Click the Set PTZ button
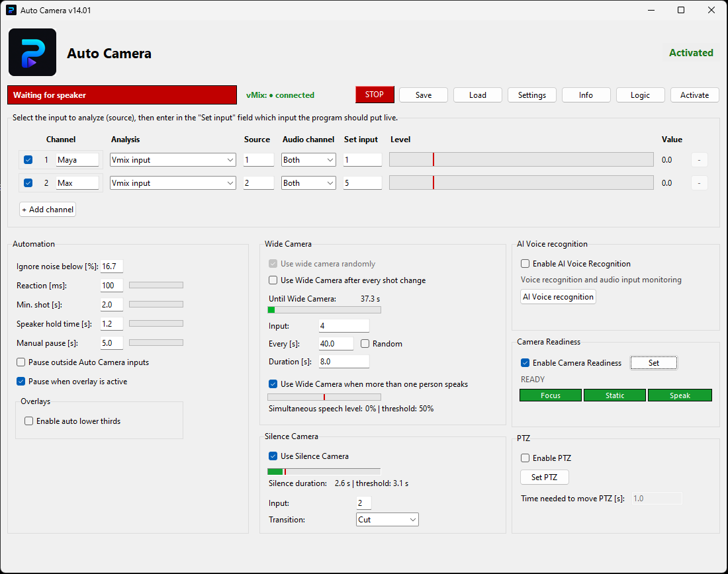The width and height of the screenshot is (728, 574). click(544, 477)
